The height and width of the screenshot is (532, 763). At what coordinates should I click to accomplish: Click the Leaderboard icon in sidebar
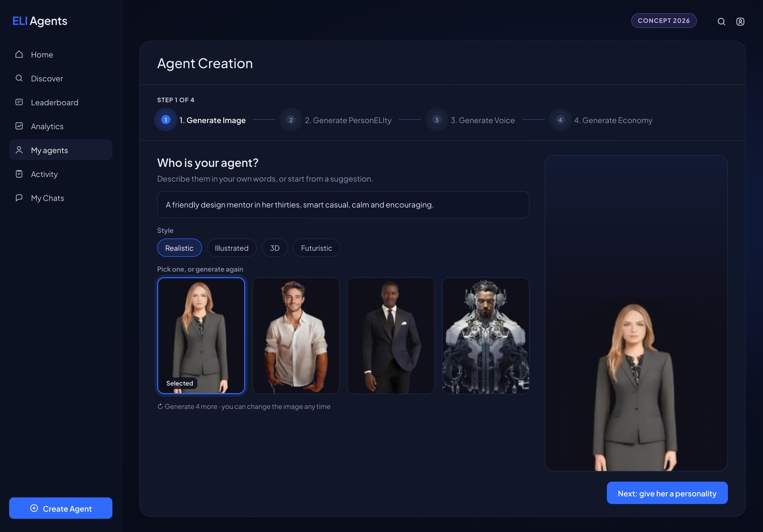coord(19,102)
